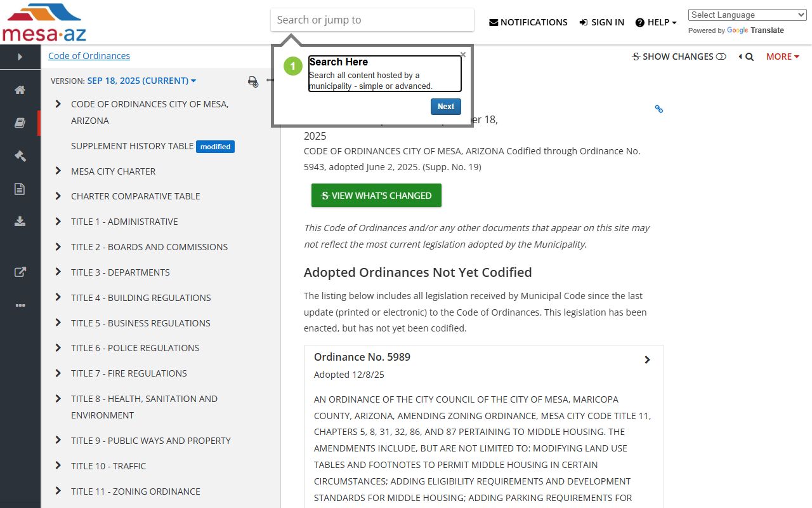
Task: Click the gavel icon in the sidebar
Action: click(20, 156)
